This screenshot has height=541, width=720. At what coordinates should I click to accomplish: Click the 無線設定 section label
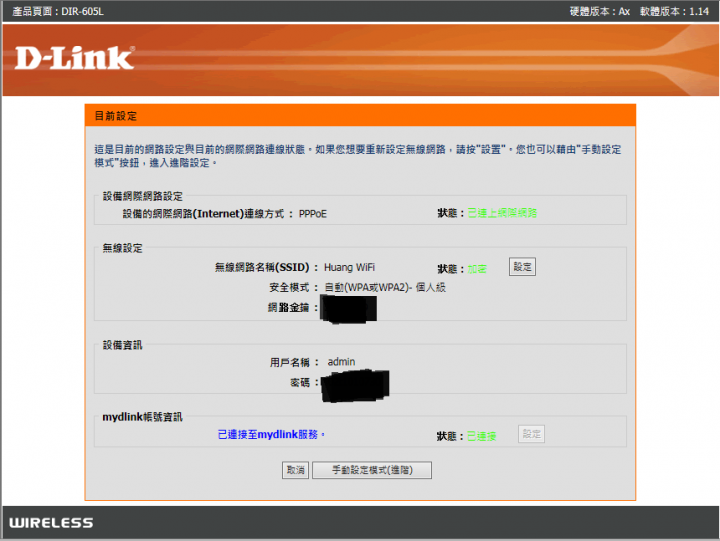(122, 248)
